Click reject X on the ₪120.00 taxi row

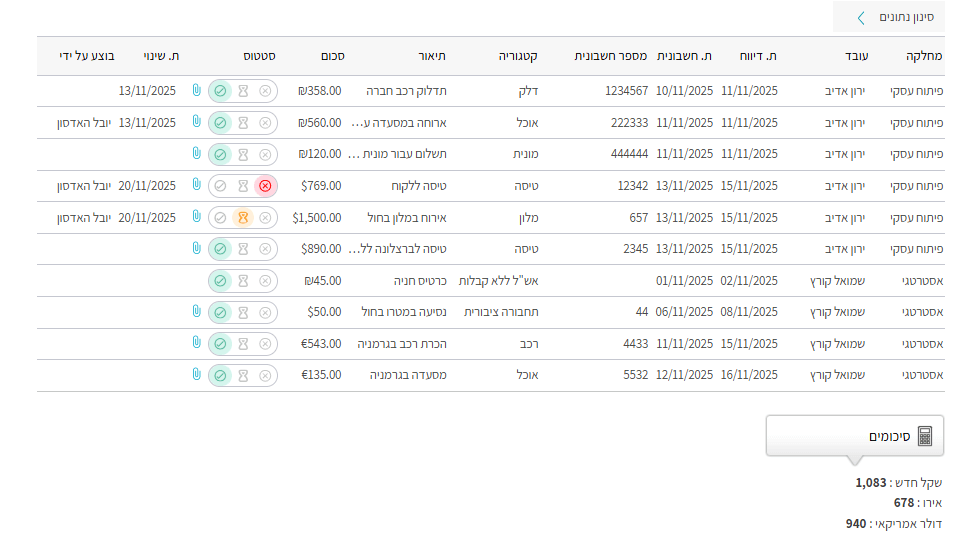pyautogui.click(x=265, y=154)
